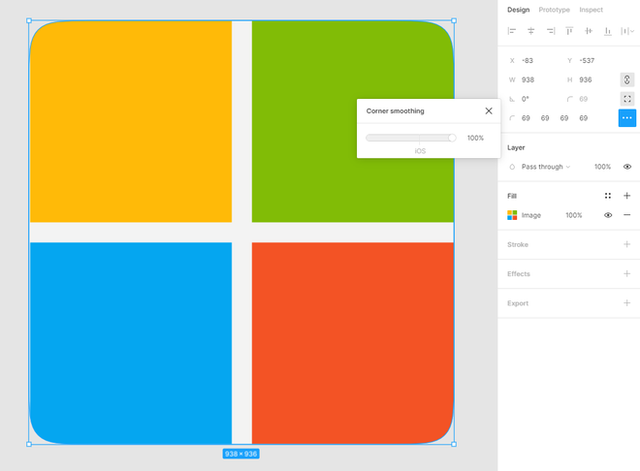Edit the X position field -83
Viewport: 640px width, 471px height.
527,61
